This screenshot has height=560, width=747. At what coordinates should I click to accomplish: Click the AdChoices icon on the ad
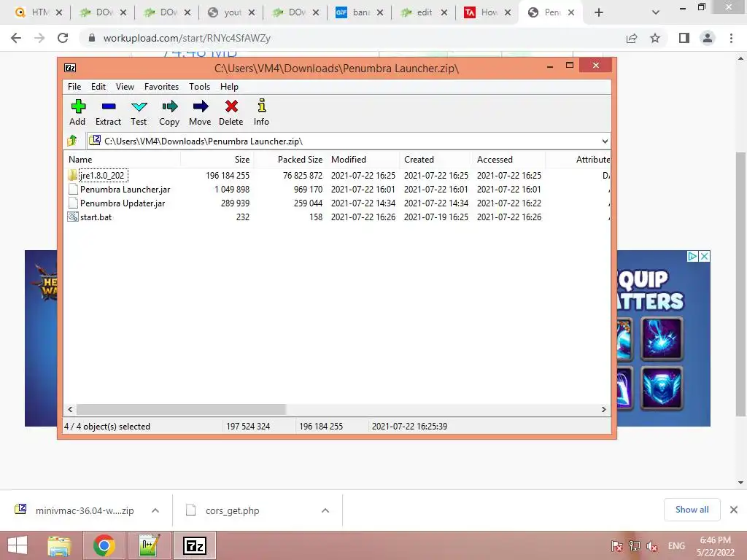click(692, 256)
